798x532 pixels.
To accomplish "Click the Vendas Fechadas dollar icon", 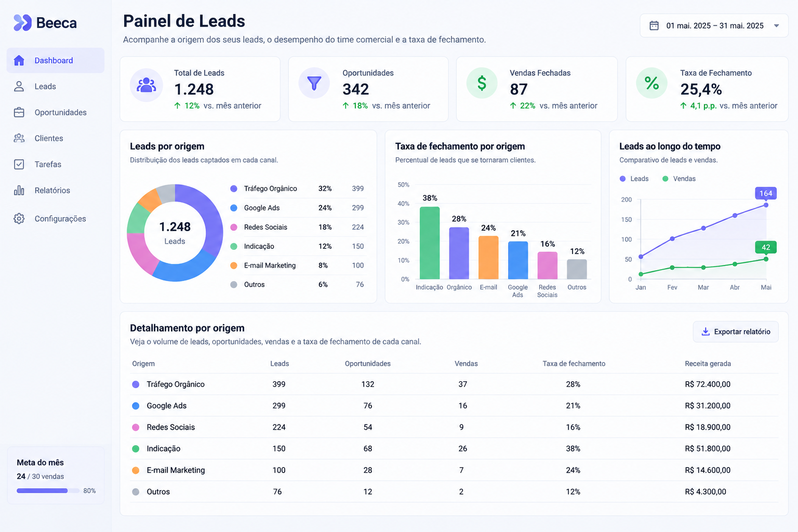I will coord(482,83).
